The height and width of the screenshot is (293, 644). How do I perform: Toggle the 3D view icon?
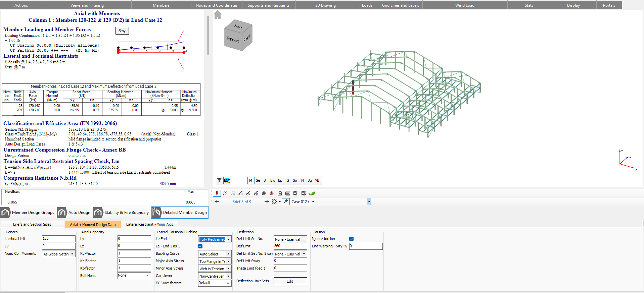(x=227, y=180)
